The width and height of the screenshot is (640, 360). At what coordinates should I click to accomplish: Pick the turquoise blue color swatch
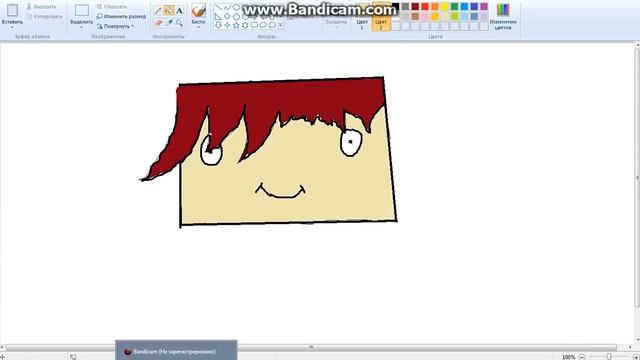464,7
